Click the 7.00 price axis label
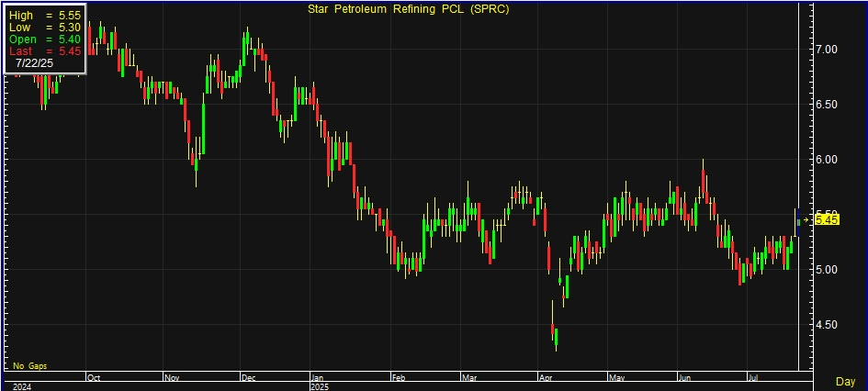This screenshot has width=868, height=391. pos(827,50)
